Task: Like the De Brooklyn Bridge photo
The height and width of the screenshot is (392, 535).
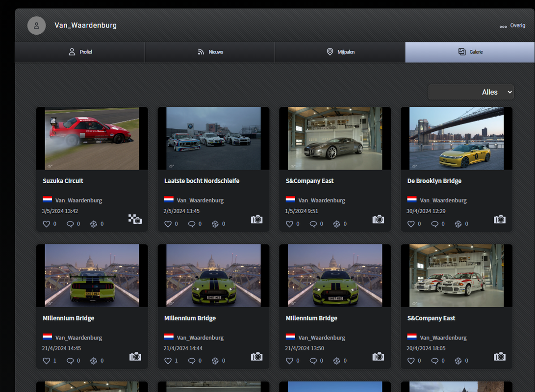Action: pyautogui.click(x=411, y=224)
